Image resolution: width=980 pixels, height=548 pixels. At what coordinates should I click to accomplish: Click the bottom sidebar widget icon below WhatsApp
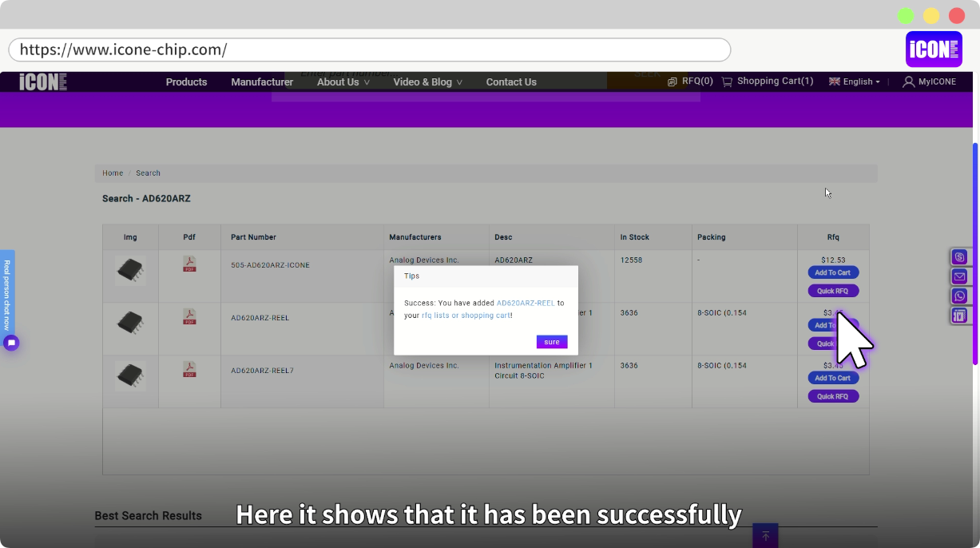[x=959, y=316]
